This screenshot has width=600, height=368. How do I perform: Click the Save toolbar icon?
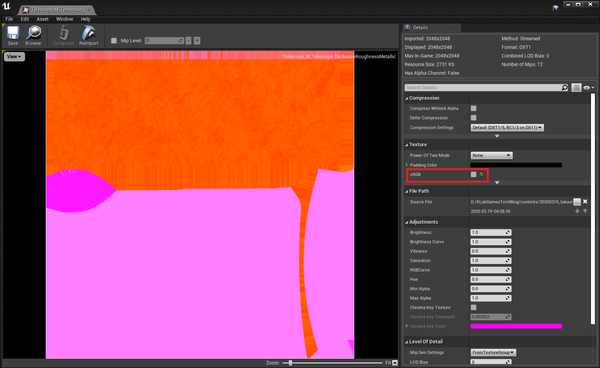(x=13, y=35)
